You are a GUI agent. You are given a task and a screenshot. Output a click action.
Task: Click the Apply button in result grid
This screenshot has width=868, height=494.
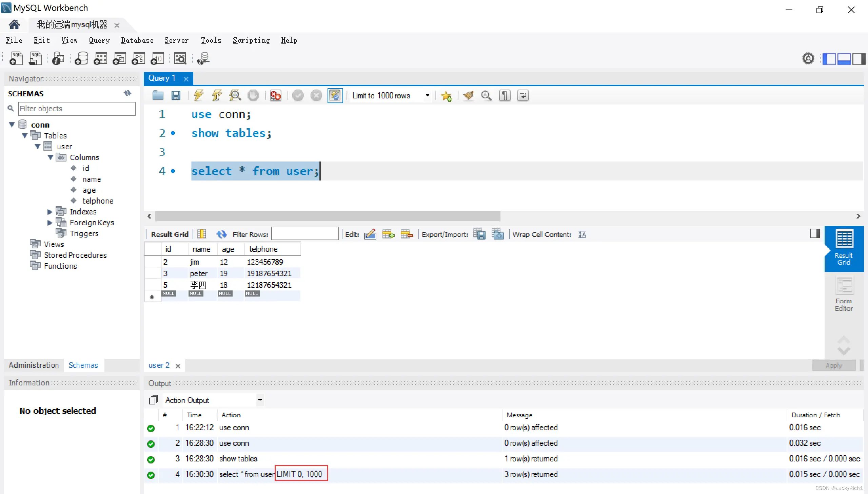(833, 365)
